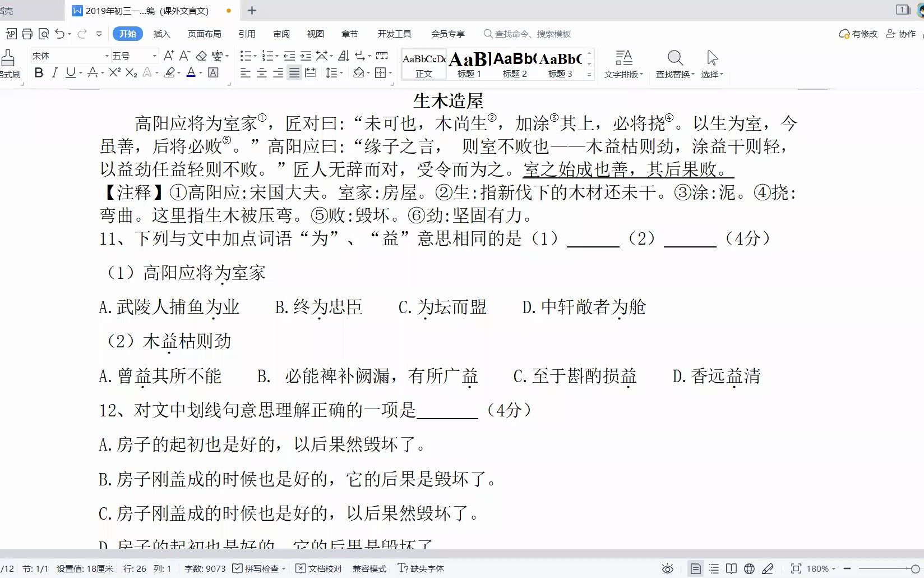Expand the highlight color dropdown arrow
The height and width of the screenshot is (578, 924).
click(x=179, y=73)
